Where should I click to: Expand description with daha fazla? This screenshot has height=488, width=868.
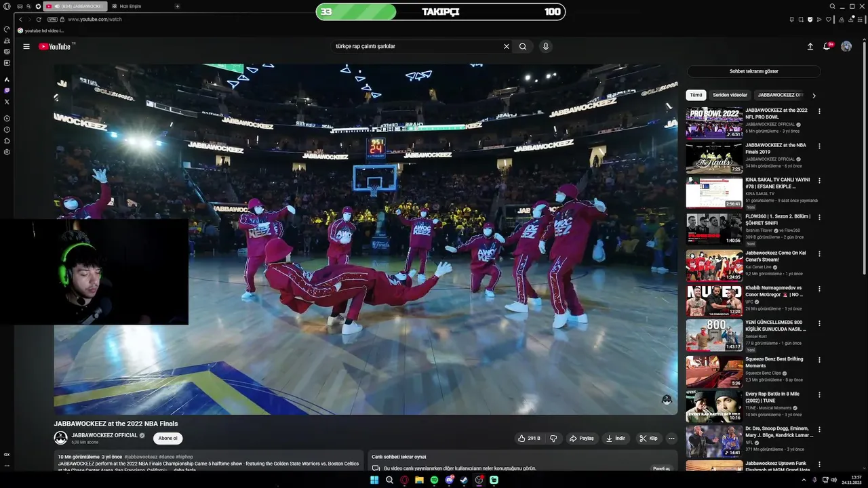(184, 470)
